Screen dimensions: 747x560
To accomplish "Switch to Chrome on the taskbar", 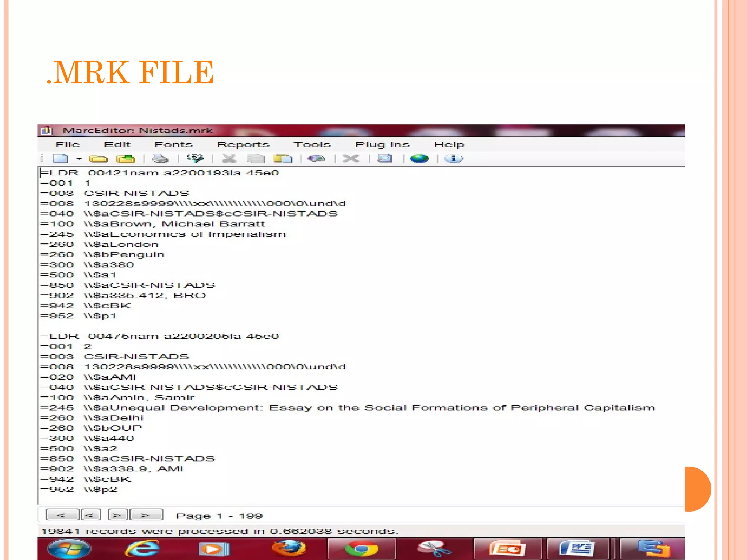I will click(361, 549).
